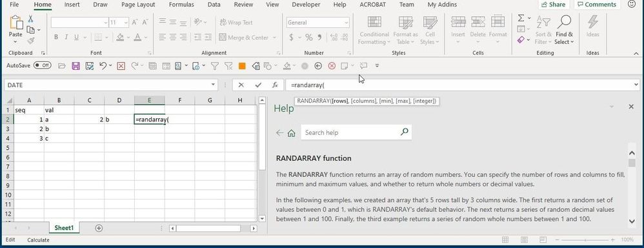The width and height of the screenshot is (644, 248).
Task: Turn on the AutoSave switch
Action: point(43,65)
